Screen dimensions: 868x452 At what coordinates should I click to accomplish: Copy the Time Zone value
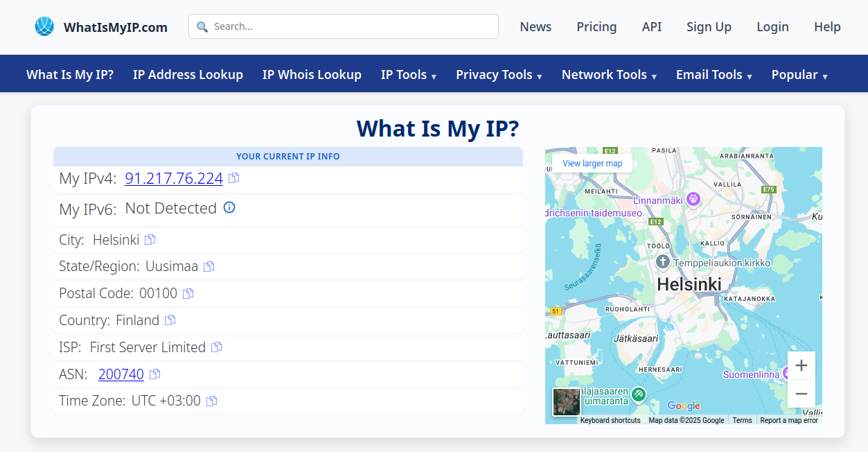pos(212,401)
